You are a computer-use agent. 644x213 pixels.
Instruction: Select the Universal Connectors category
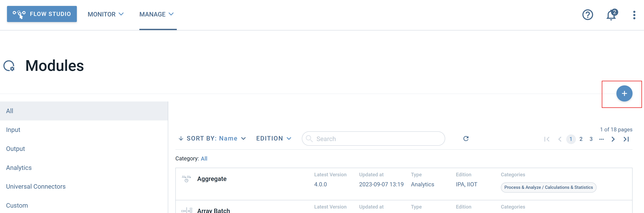[x=36, y=187]
